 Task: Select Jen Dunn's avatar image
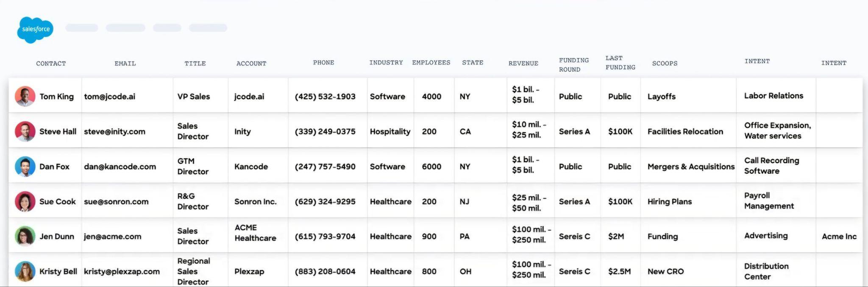(x=25, y=237)
